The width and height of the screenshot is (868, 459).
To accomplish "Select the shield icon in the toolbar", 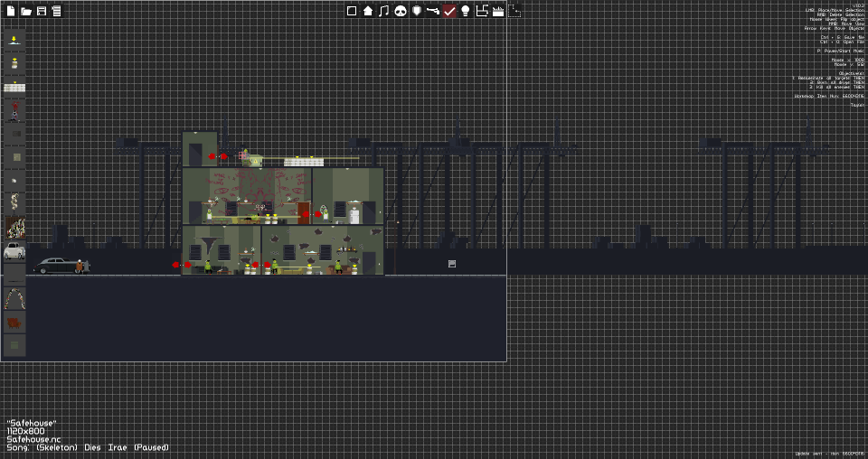I will click(x=417, y=11).
